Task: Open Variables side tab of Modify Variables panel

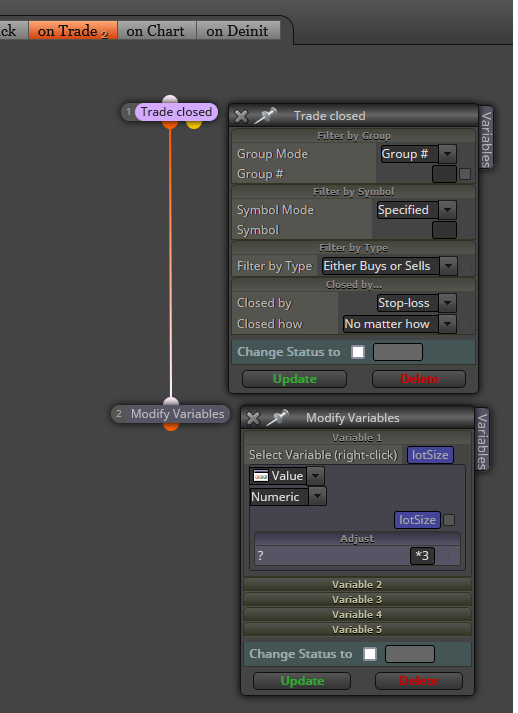Action: [483, 440]
